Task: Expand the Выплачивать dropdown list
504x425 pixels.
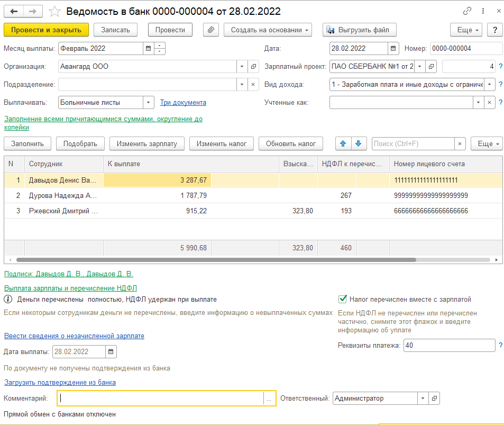Action: (149, 103)
